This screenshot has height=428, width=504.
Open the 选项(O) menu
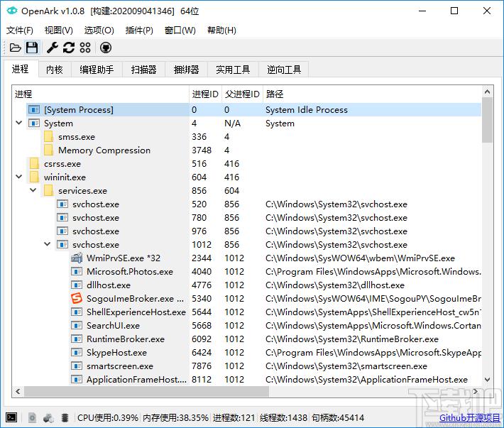tap(99, 31)
